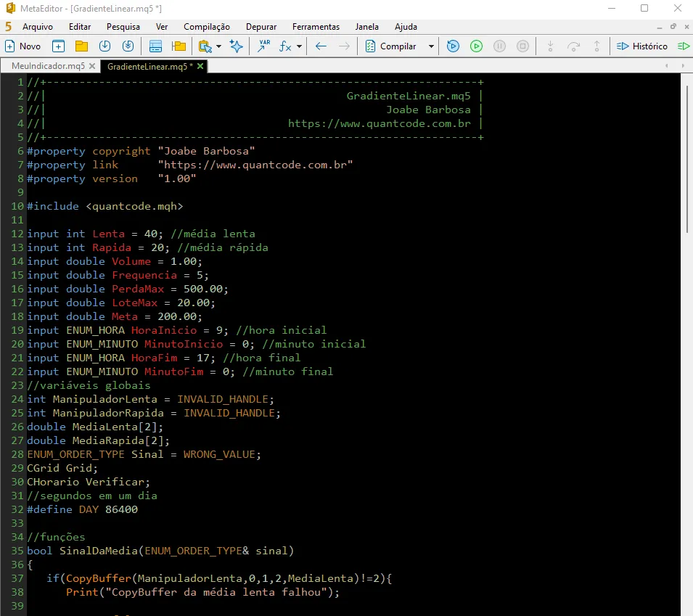Click the MetaEditor app icon in title bar
The height and width of the screenshot is (616, 693).
[11, 8]
